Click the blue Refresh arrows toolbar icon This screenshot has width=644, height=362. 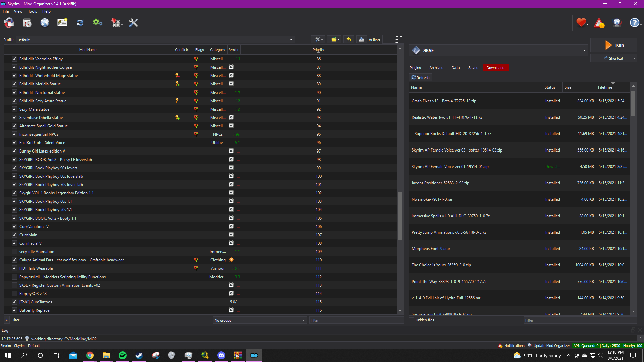coord(80,23)
